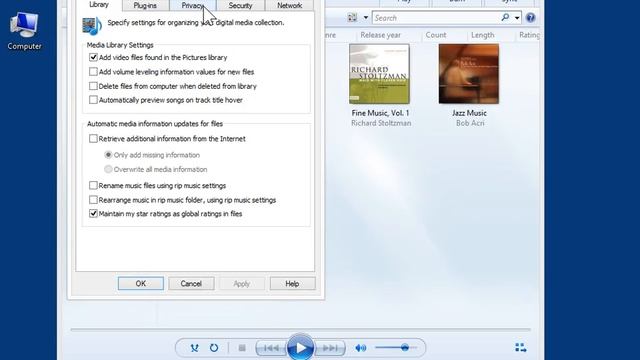Sort by Length column header
The height and width of the screenshot is (360, 640).
482,35
